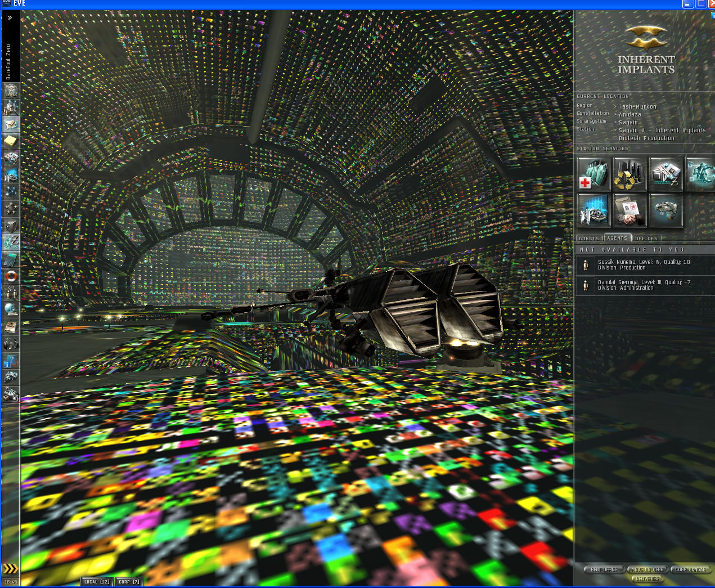Click the Inherent Implants corporation logo
This screenshot has width=715, height=588.
[x=646, y=50]
